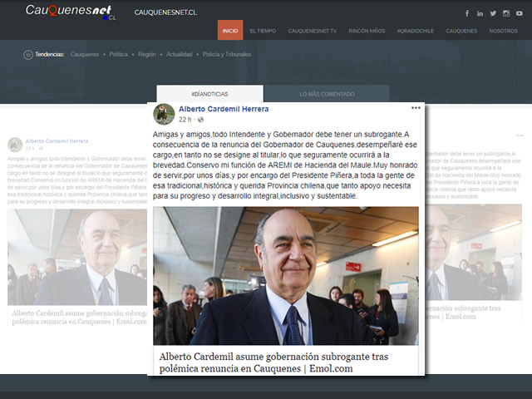
Task: Open the Cauquenes trending topic
Action: [85, 54]
